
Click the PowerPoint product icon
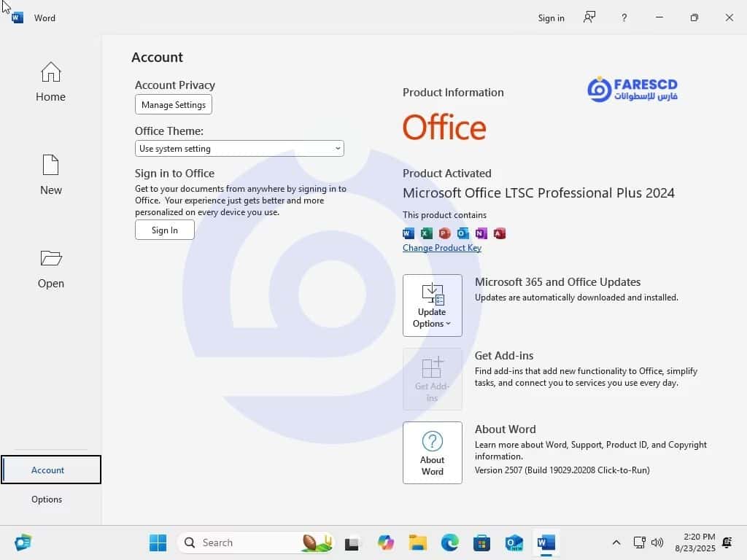point(444,233)
